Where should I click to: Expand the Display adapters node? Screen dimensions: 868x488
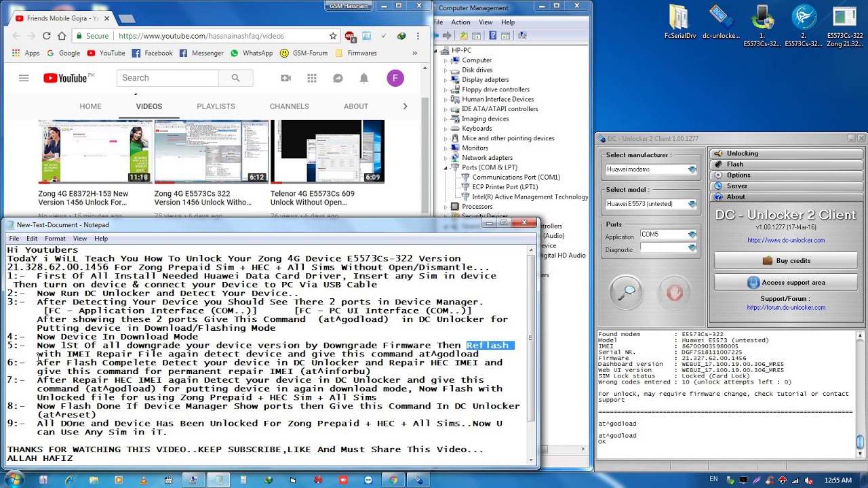tap(446, 80)
